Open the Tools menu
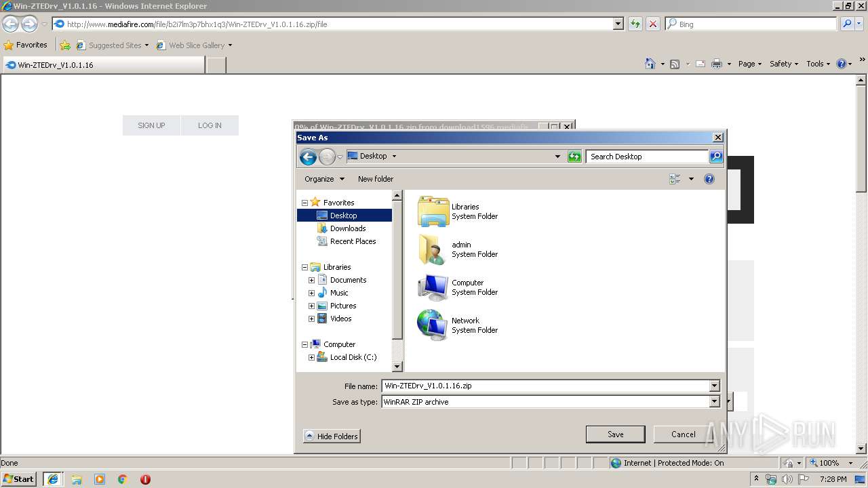 click(818, 64)
